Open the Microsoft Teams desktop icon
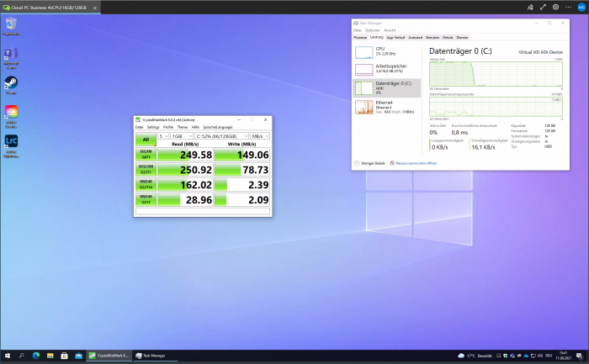Screen dimensions: 589x364 pyautogui.click(x=11, y=58)
